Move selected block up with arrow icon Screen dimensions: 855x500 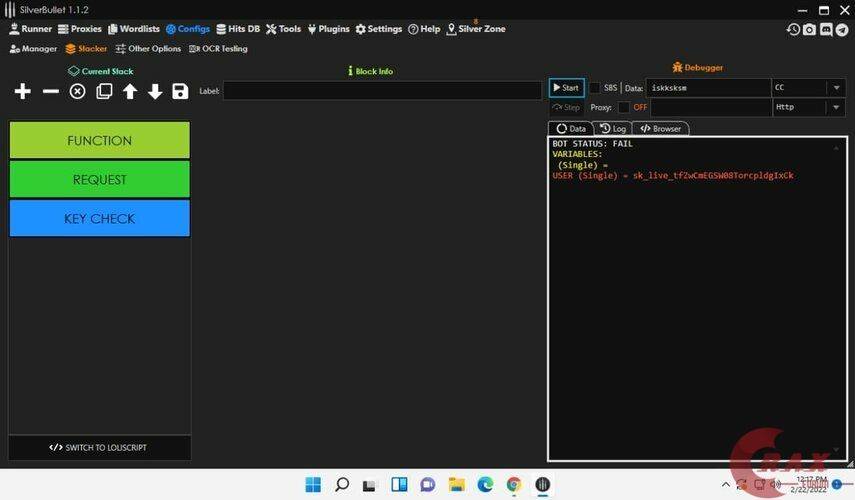pyautogui.click(x=130, y=92)
